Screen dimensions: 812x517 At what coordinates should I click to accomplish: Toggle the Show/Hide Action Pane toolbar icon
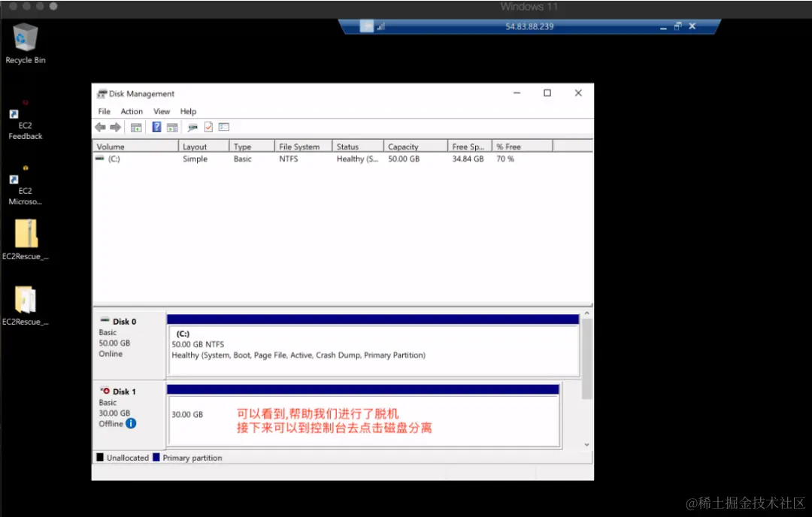click(172, 127)
